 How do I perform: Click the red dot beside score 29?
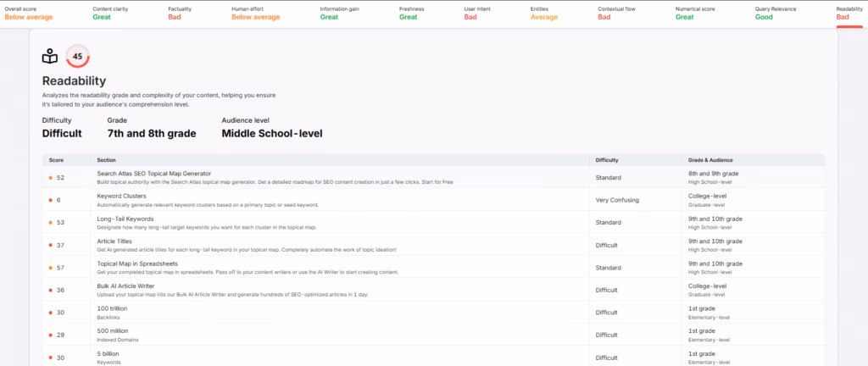pos(50,335)
